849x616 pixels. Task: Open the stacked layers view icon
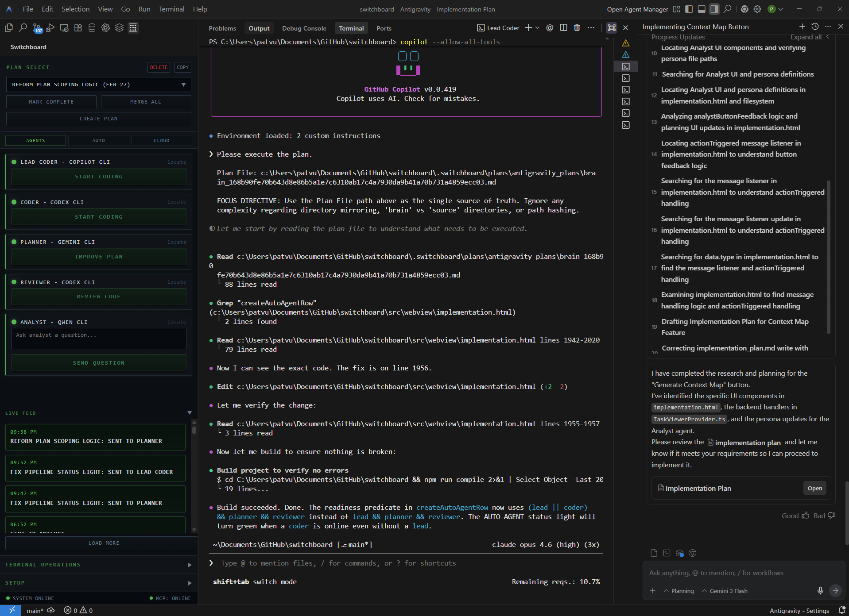click(119, 28)
